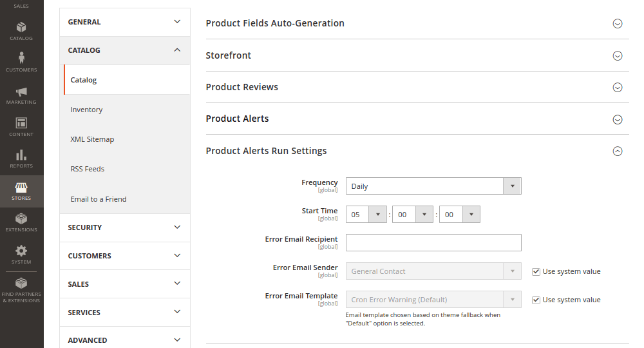Collapse Product Alerts Run Settings section
Viewport: 644px width, 348px height.
(x=618, y=151)
